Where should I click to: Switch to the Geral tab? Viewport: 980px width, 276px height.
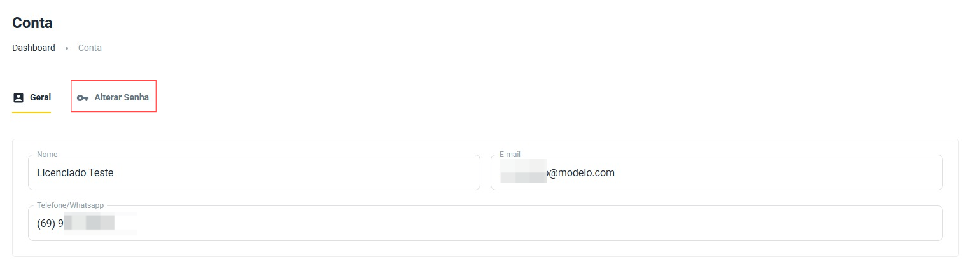pos(40,98)
